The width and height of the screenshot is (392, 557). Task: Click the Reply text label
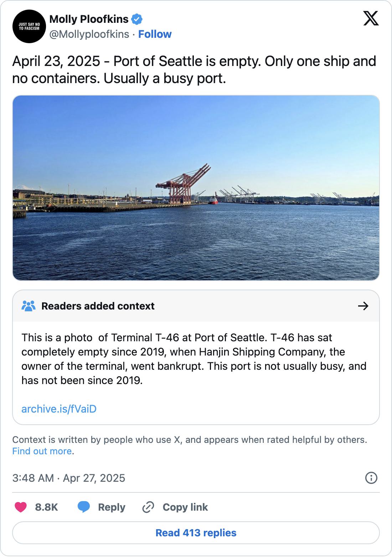[x=112, y=507]
